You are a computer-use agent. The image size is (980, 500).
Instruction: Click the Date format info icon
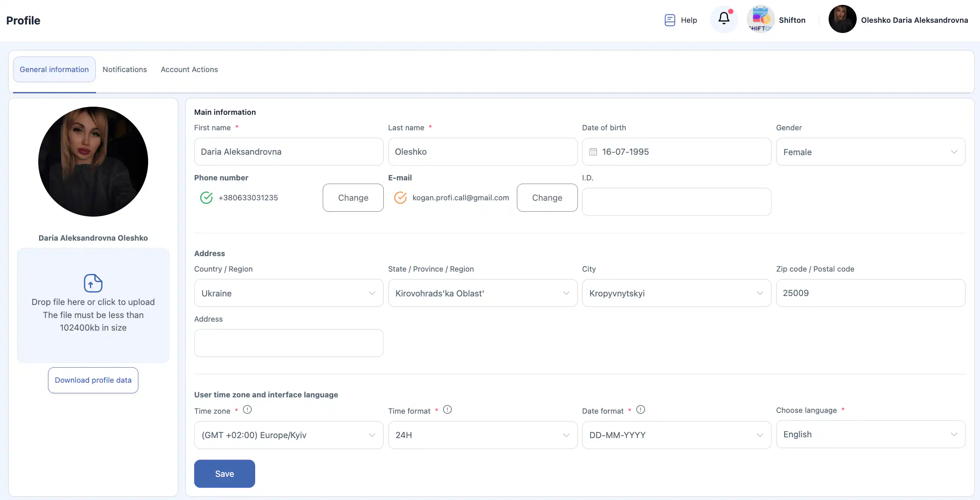pos(641,410)
